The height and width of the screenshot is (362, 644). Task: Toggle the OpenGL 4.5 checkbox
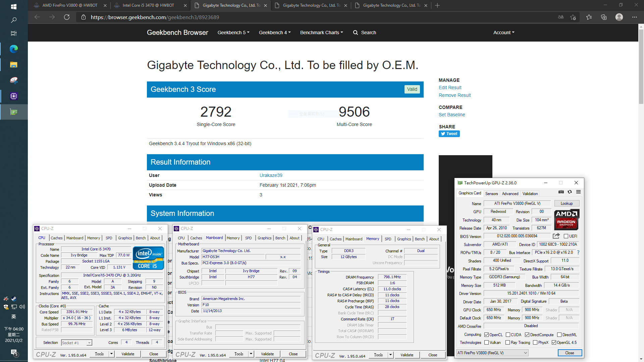(x=554, y=343)
